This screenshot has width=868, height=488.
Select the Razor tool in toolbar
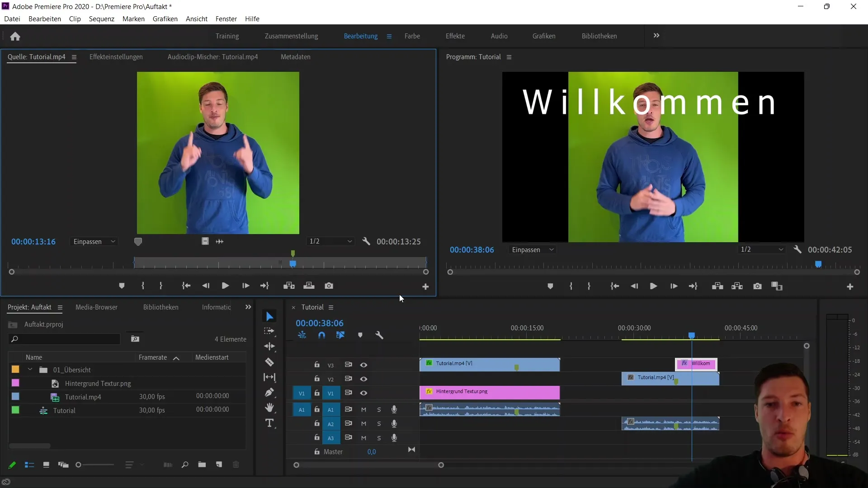(270, 362)
